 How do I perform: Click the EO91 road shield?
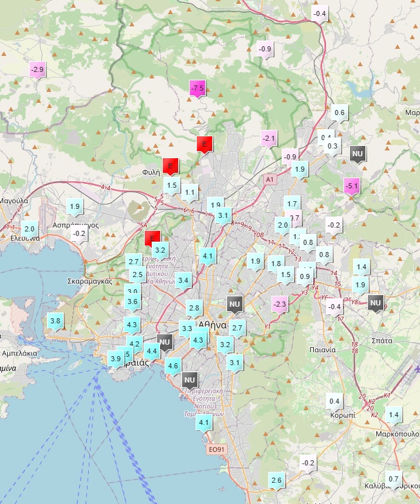click(x=216, y=449)
